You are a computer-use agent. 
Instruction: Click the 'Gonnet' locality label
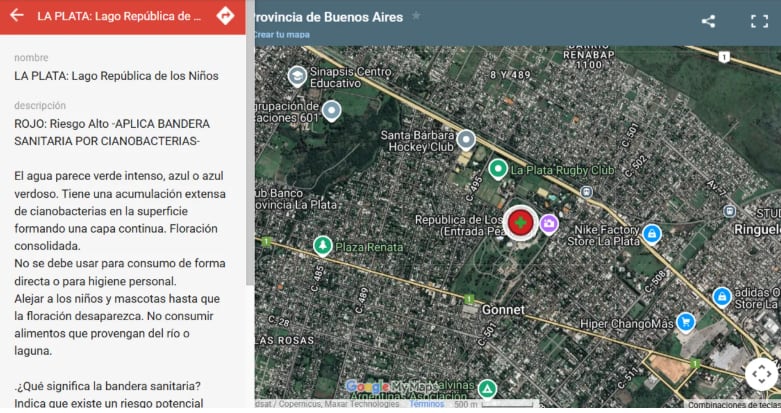503,310
